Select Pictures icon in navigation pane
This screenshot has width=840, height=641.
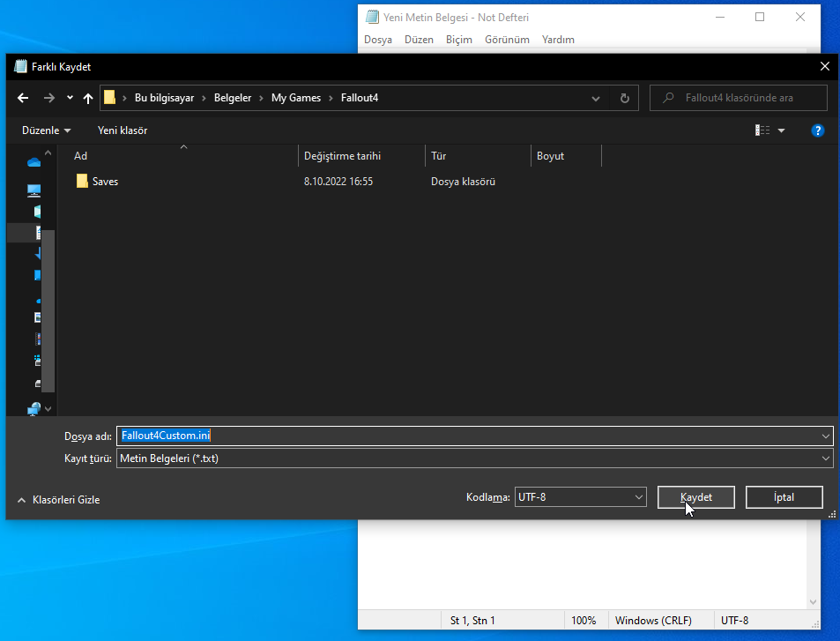coord(38,317)
